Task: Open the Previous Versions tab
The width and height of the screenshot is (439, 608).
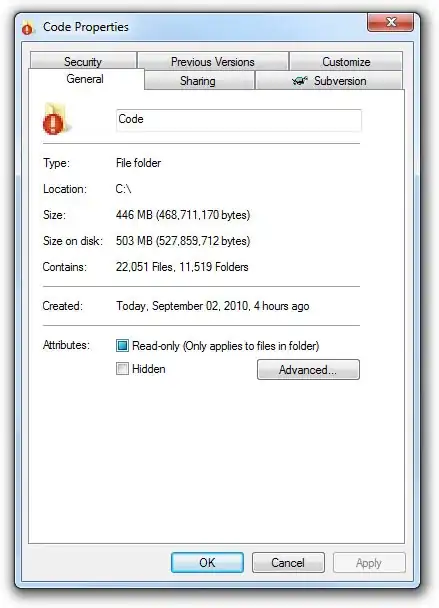Action: pyautogui.click(x=213, y=61)
